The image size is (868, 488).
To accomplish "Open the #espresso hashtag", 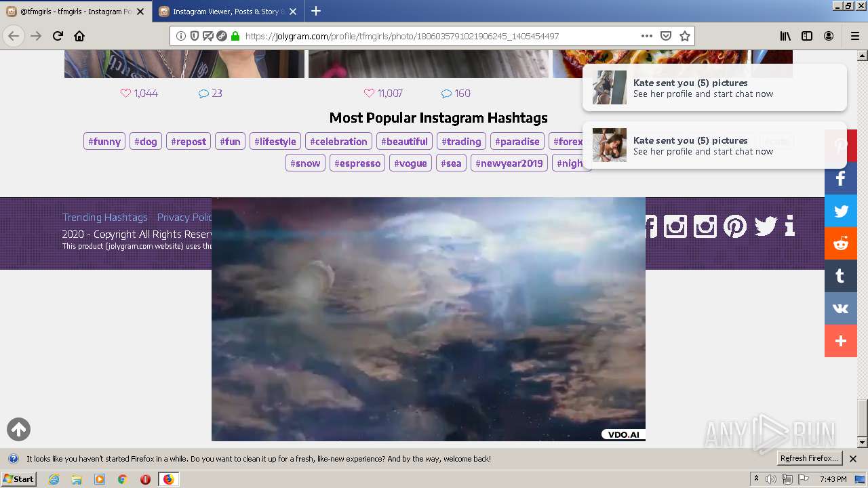I will click(x=357, y=163).
